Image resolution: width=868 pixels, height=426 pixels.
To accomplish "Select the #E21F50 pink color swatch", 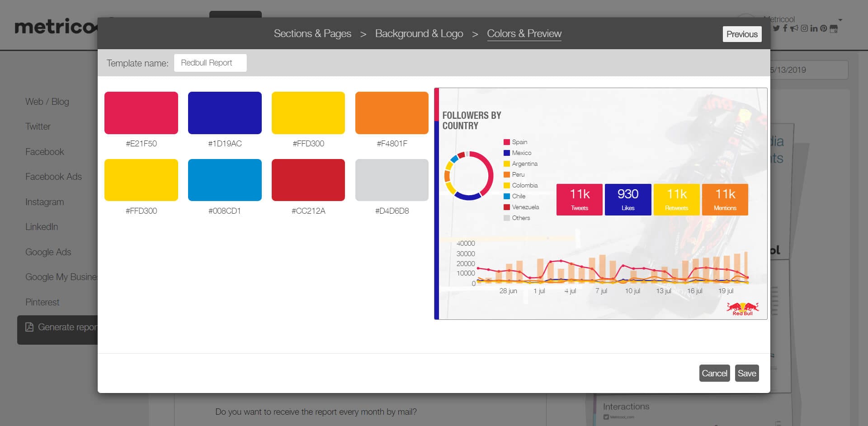I will [x=141, y=113].
